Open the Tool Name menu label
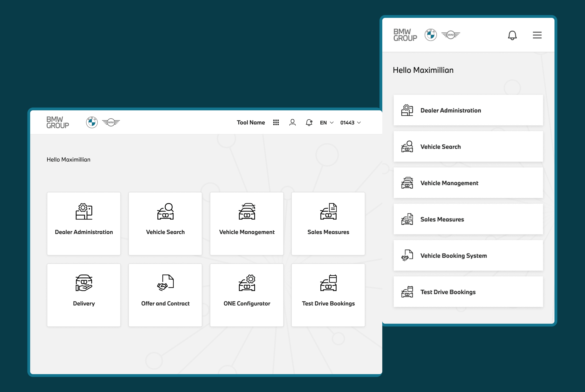 pos(251,123)
